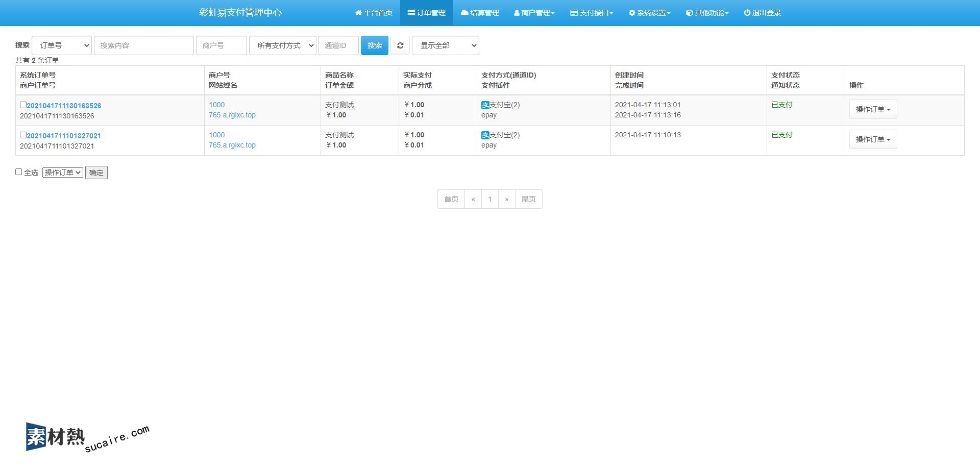Click the 创建时间 column header
Screen dimensions: 980x467
629,75
